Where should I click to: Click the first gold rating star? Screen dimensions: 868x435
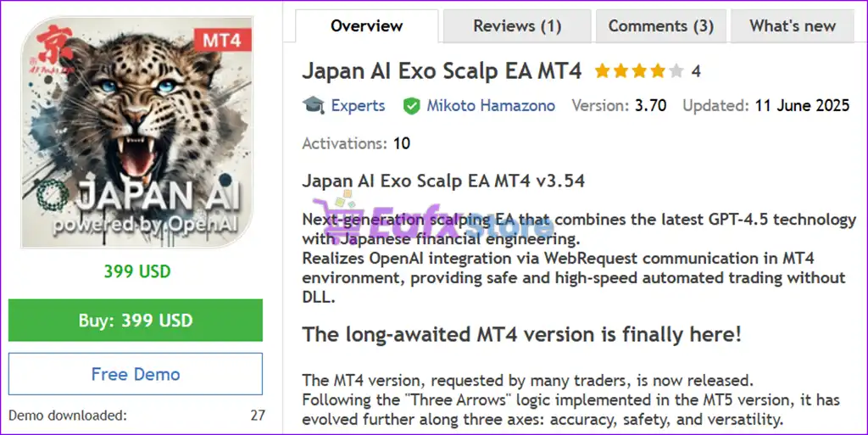[603, 71]
